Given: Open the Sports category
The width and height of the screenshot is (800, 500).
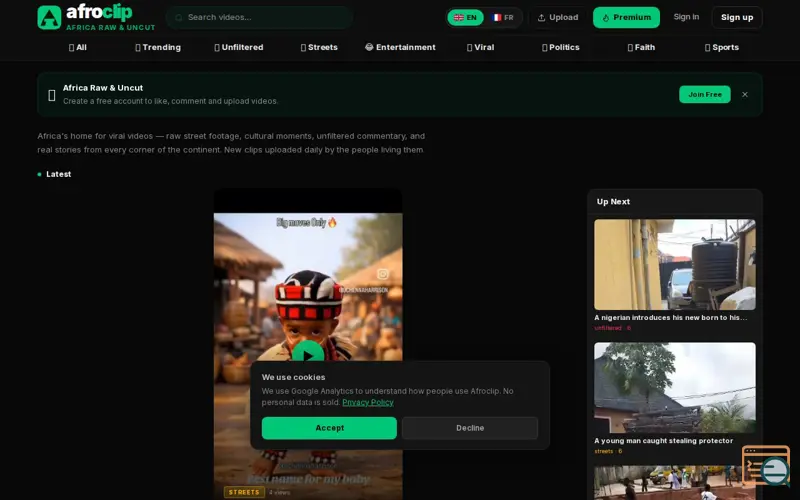Looking at the screenshot, I should 722,47.
